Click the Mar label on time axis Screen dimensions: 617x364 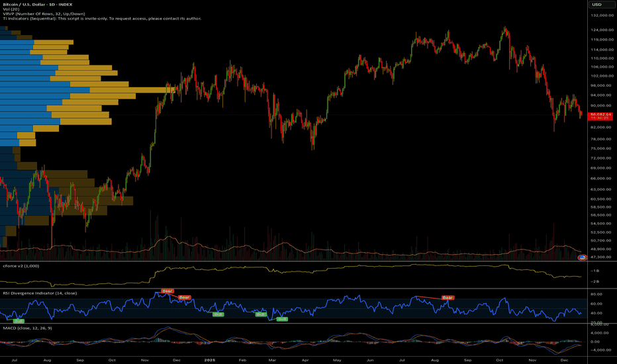click(272, 360)
